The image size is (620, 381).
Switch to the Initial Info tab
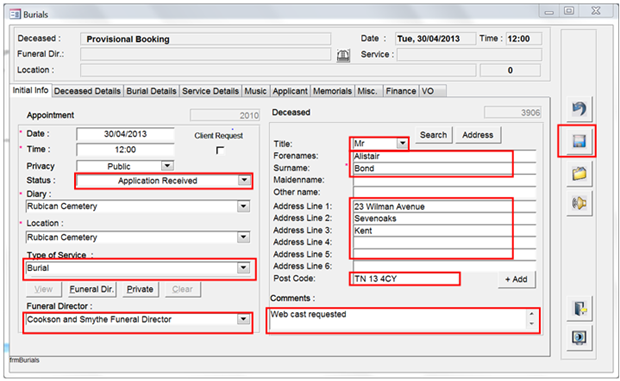pyautogui.click(x=30, y=91)
